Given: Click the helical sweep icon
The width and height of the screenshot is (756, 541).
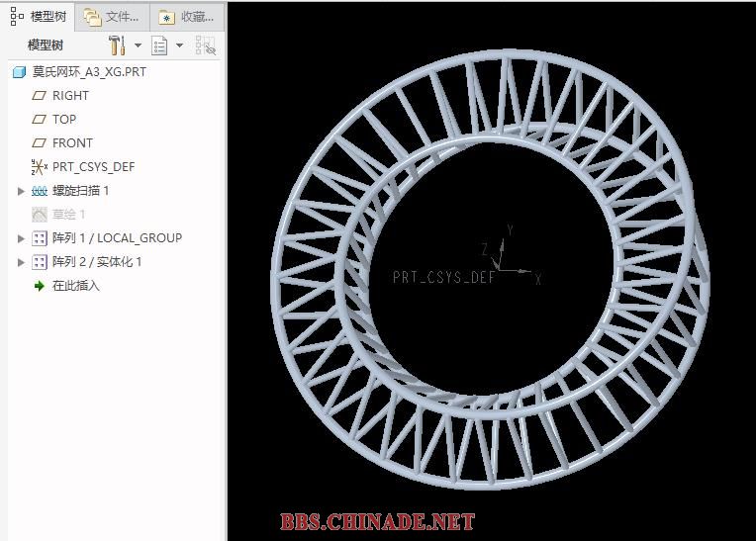Looking at the screenshot, I should click(x=39, y=191).
